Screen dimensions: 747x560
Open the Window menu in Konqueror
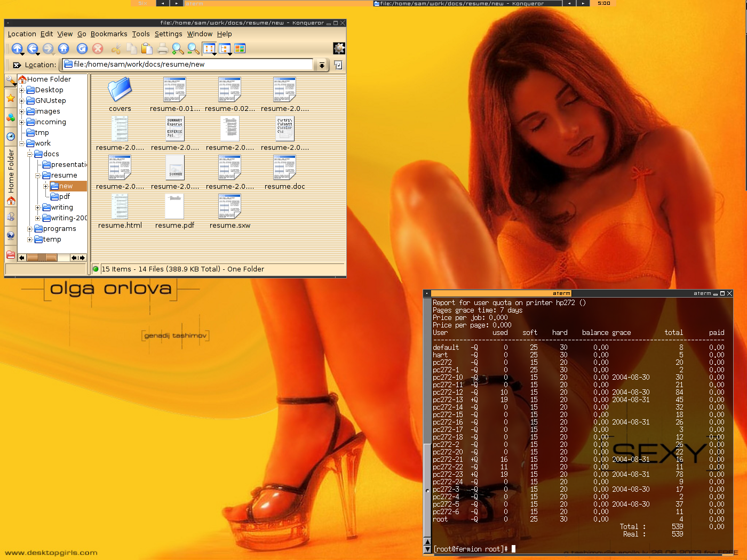point(200,34)
